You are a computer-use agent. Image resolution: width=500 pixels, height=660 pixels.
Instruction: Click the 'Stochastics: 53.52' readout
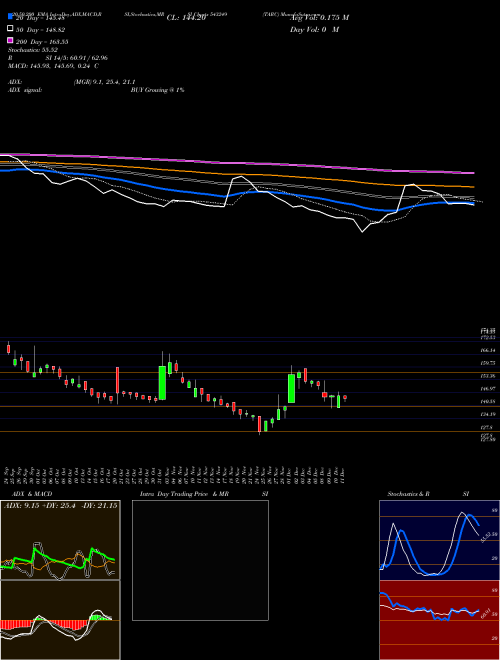(x=33, y=50)
